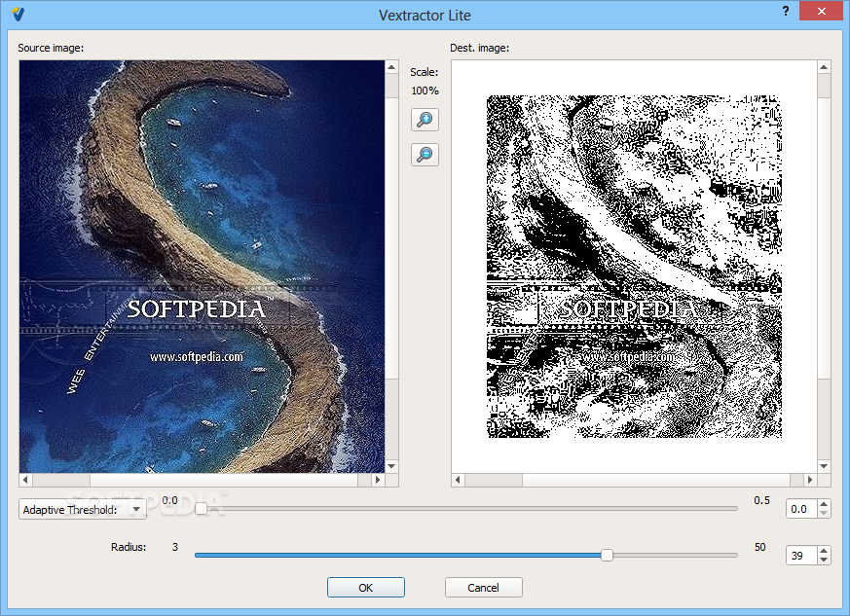Close the Vextractor Lite dialog

821,11
